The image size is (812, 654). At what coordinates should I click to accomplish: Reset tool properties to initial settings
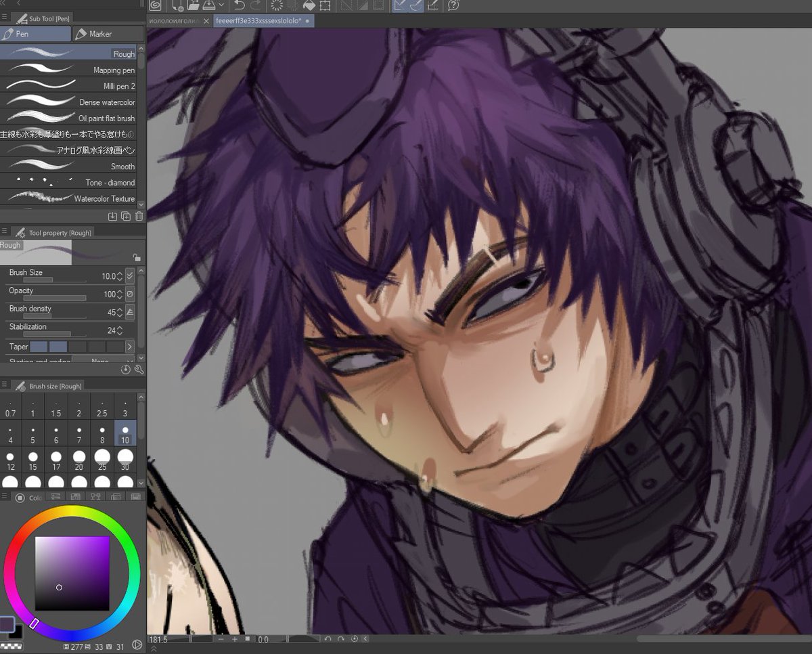[126, 370]
